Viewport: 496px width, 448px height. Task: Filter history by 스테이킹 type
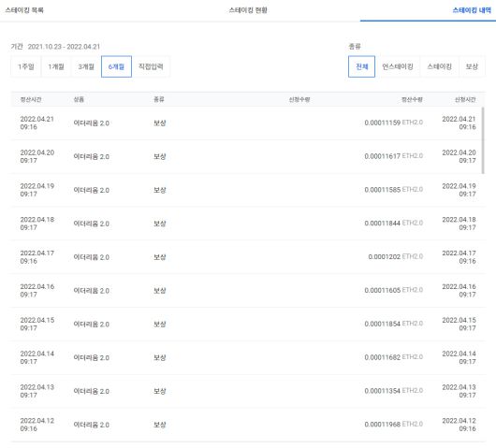[x=439, y=66]
